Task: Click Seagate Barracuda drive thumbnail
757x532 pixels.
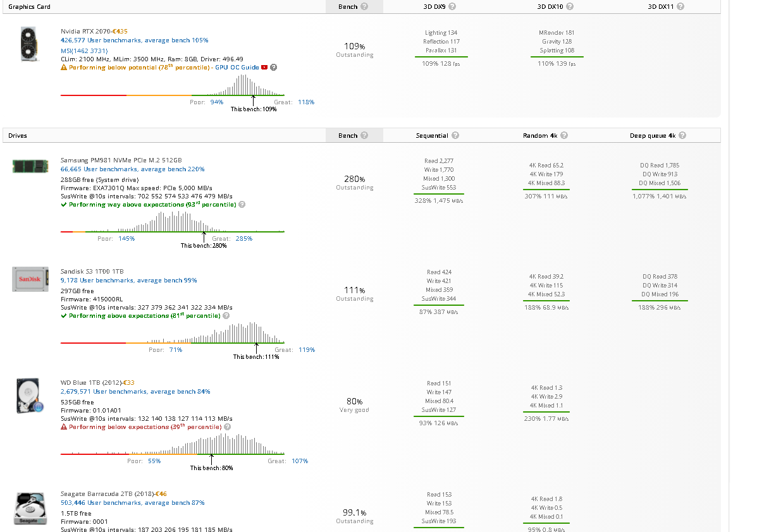Action: (x=30, y=509)
